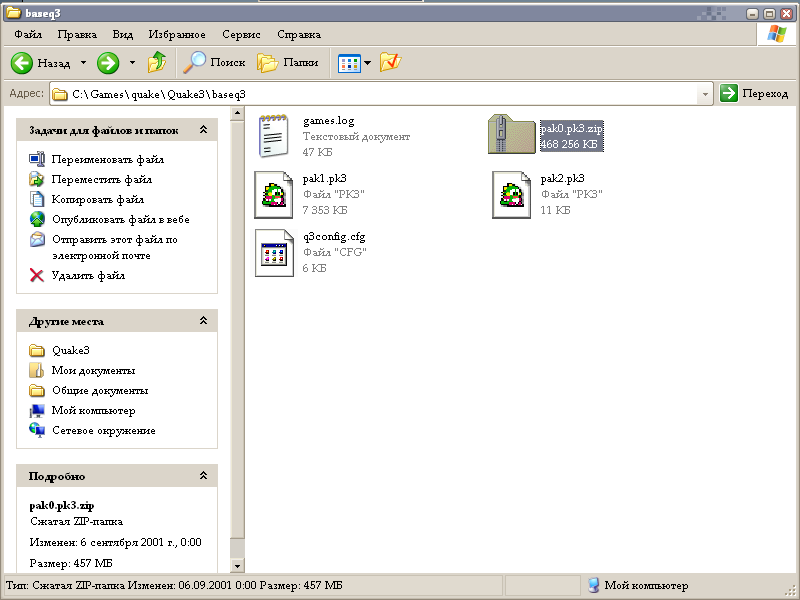Click Отправить этот файл по электронной почте
This screenshot has height=600, width=800.
115,247
